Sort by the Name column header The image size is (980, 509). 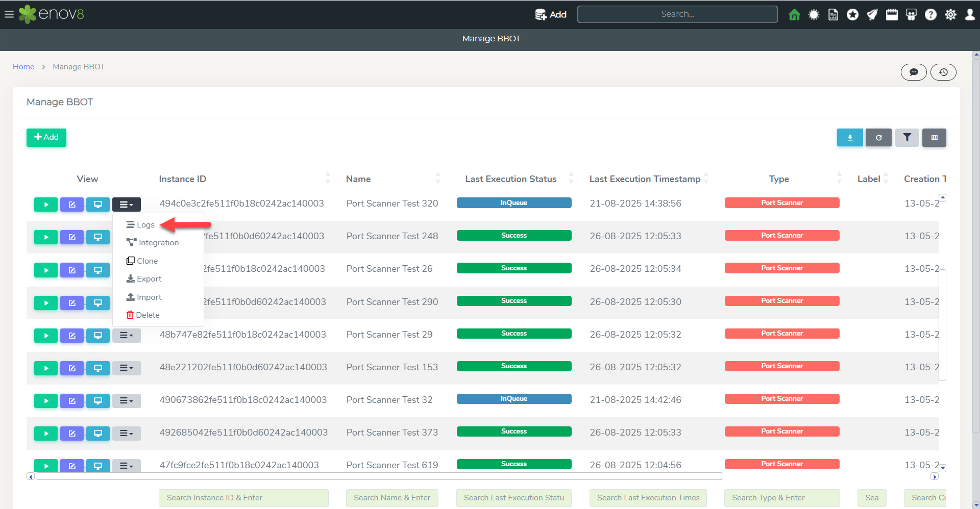[x=358, y=179]
